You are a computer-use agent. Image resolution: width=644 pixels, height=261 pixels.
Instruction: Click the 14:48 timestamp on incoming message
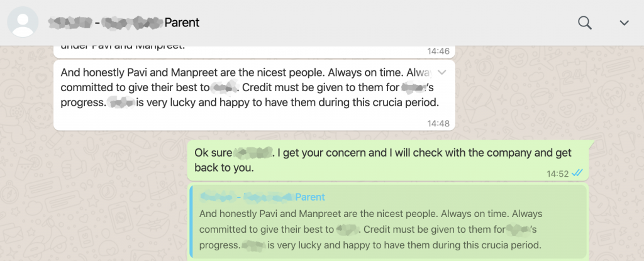(x=438, y=123)
